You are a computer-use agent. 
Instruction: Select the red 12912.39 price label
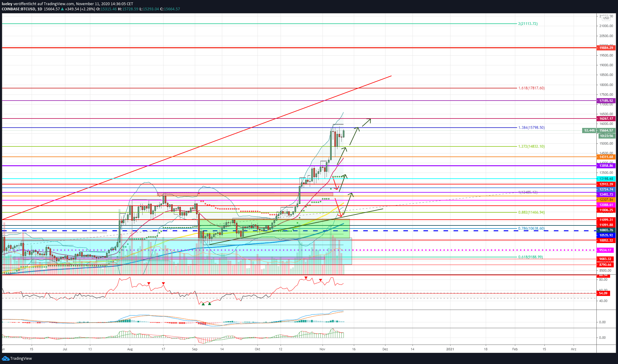pos(606,184)
